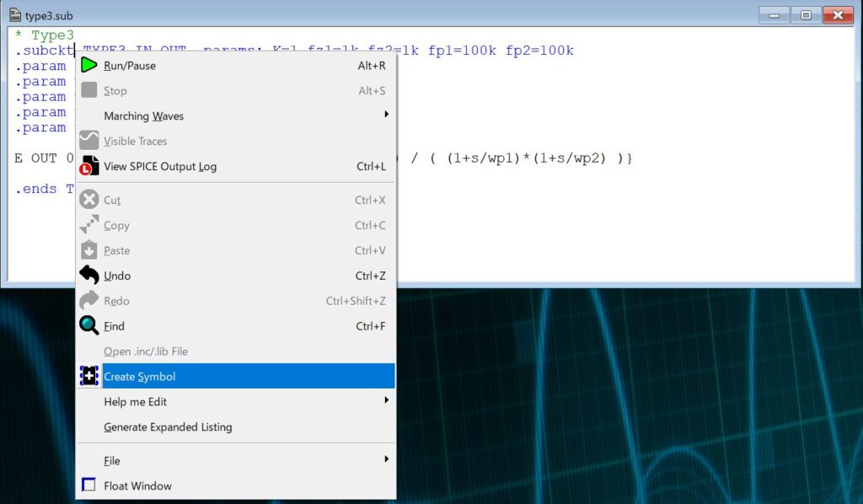The image size is (863, 504).
Task: Click the type3.sub document icon in title bar
Action: point(14,14)
